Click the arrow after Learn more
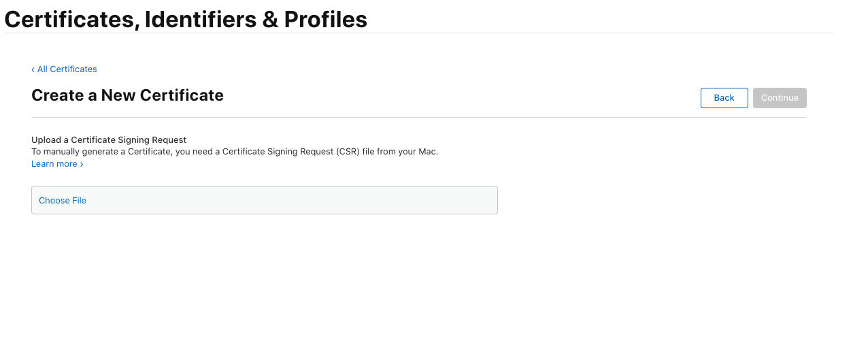 (x=82, y=164)
